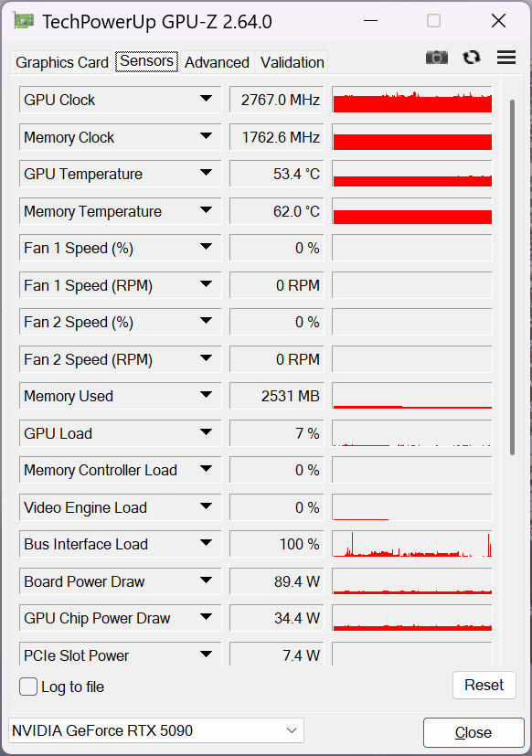The height and width of the screenshot is (756, 532).
Task: Click the Bus Interface Load graph
Action: [x=412, y=544]
